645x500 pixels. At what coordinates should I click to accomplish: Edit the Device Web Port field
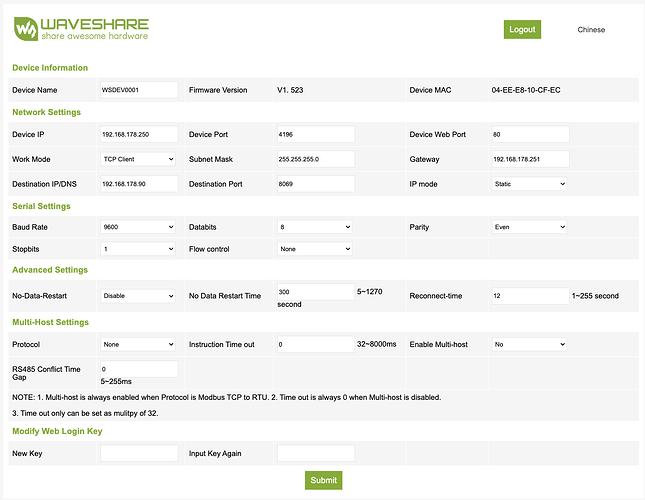click(530, 134)
